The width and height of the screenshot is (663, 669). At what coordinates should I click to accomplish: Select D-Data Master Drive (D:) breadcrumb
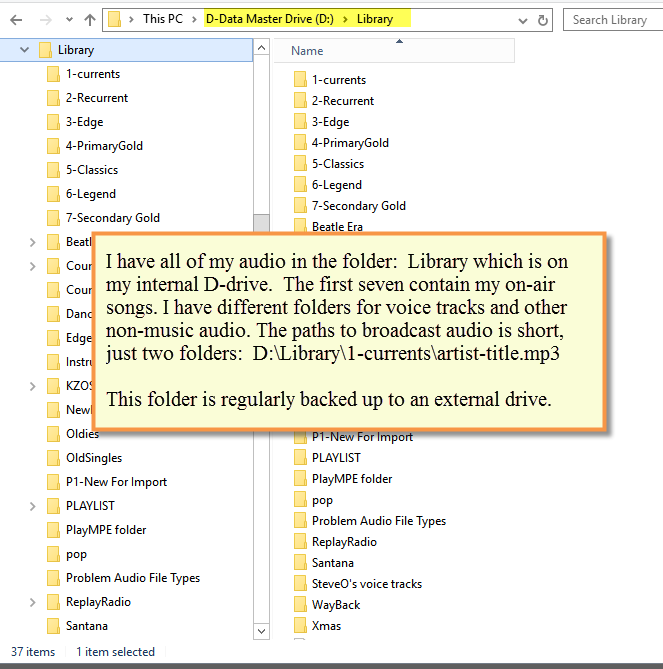[x=270, y=19]
